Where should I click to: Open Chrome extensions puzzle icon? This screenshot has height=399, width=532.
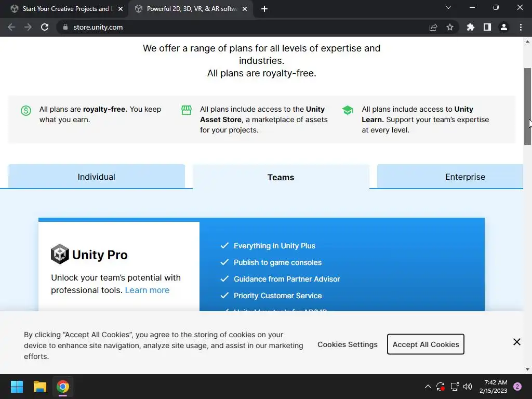pos(471,27)
